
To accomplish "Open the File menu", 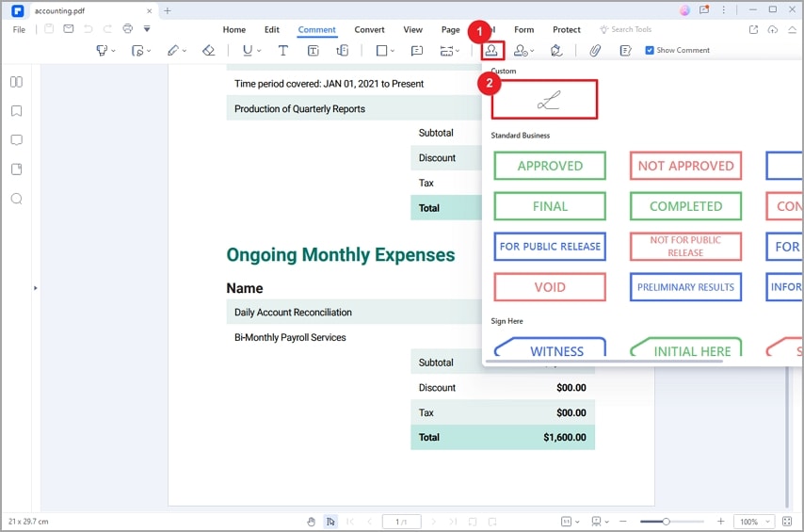I will [x=19, y=30].
